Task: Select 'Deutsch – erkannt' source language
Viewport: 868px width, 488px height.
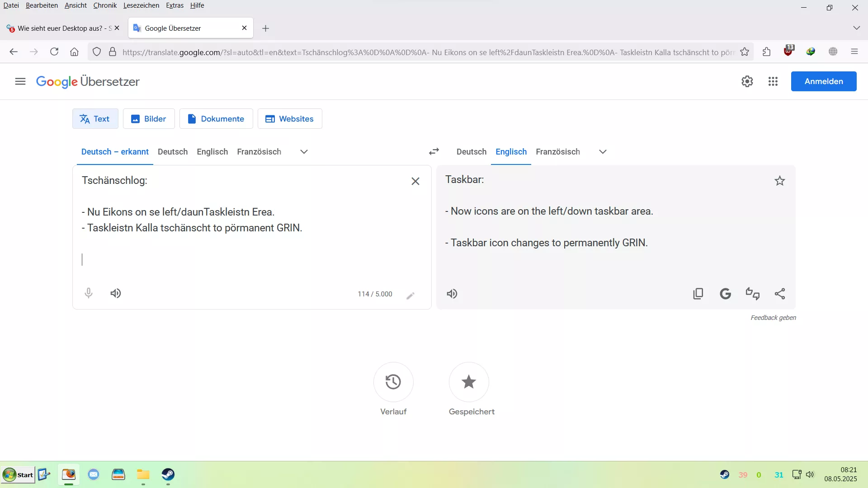Action: click(x=115, y=152)
